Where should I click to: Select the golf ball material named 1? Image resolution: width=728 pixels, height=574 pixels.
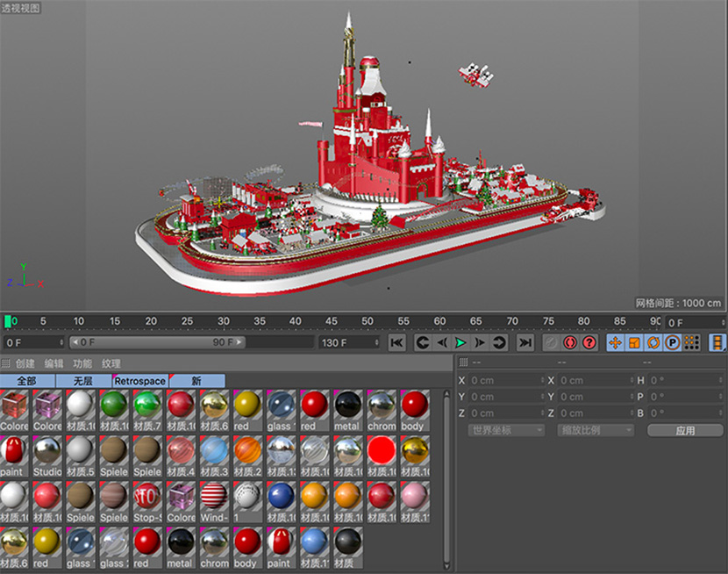(247, 501)
